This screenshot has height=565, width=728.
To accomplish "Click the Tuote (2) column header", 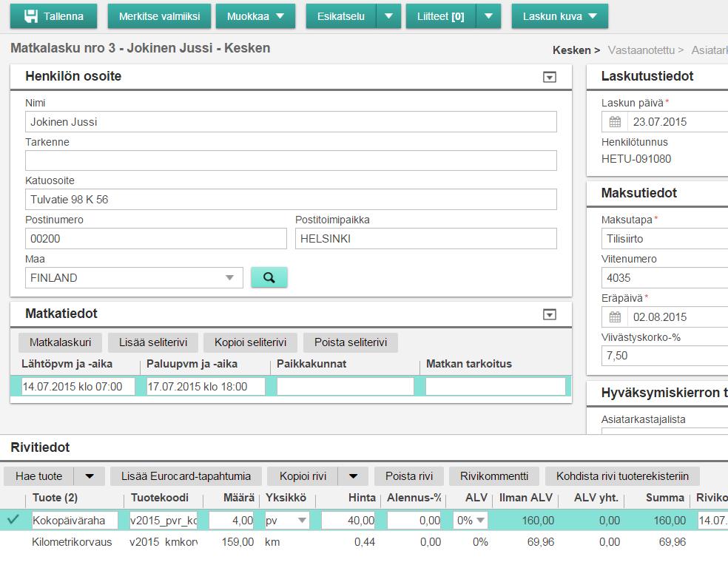I will (55, 498).
